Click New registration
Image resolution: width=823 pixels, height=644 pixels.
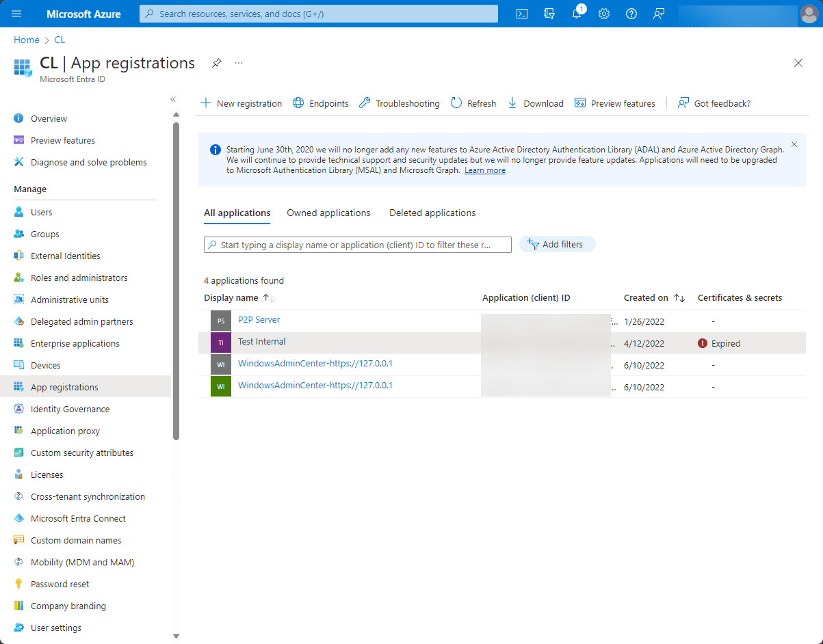tap(241, 103)
